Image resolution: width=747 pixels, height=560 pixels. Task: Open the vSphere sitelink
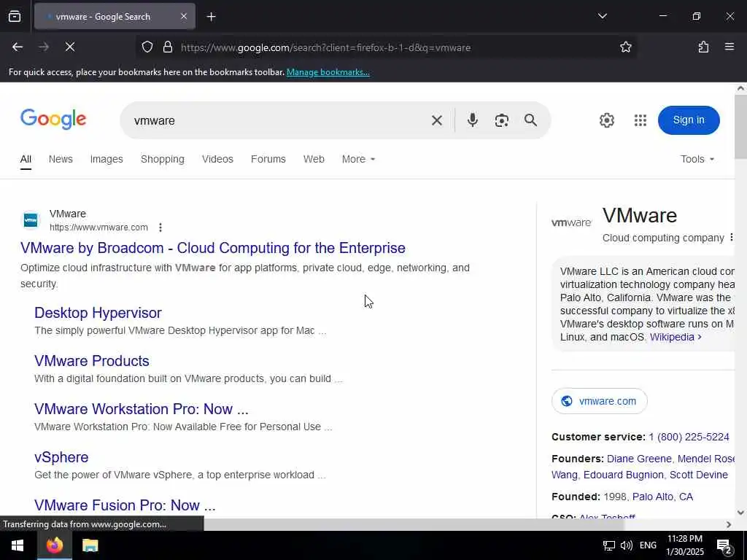[61, 457]
